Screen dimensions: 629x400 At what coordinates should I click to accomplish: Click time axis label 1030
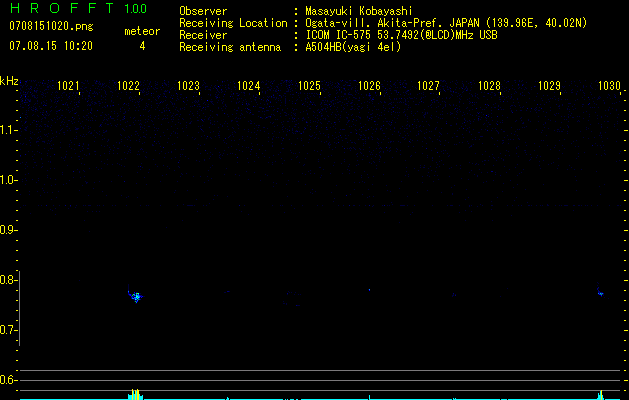coord(610,86)
